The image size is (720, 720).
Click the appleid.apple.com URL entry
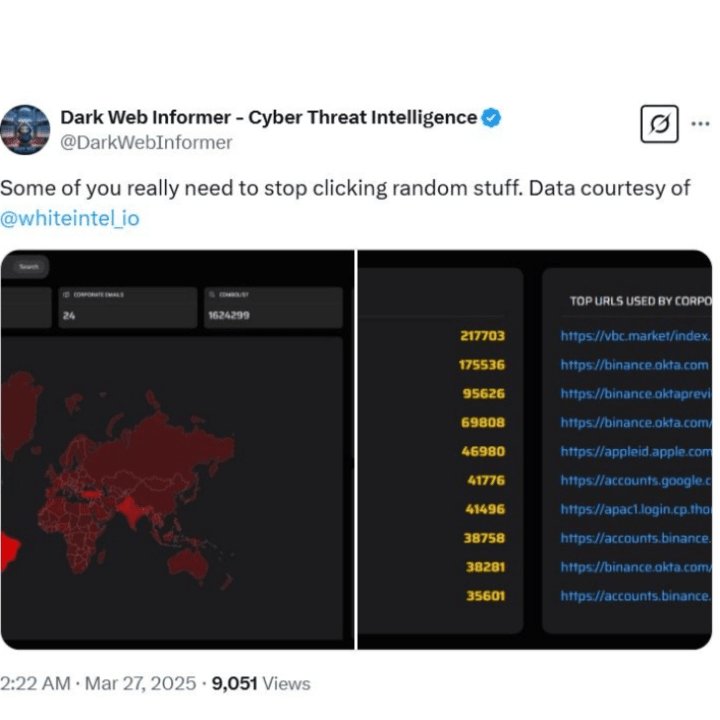[635, 451]
